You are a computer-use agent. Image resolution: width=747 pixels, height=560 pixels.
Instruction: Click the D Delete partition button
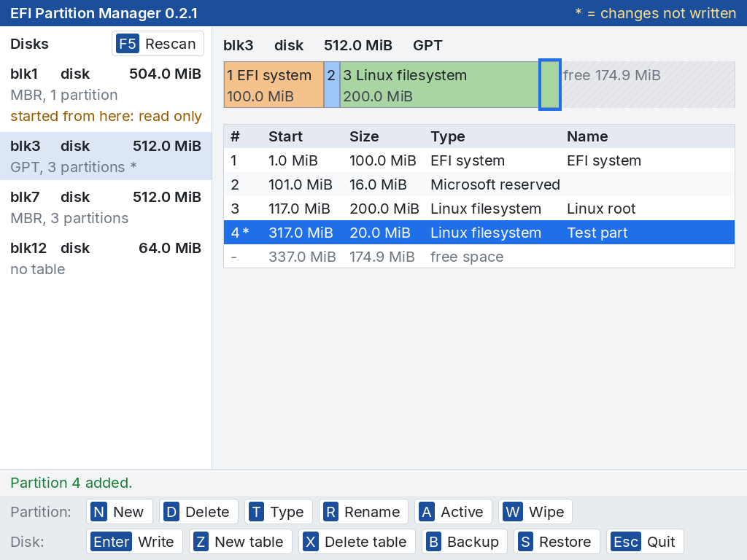coord(198,512)
